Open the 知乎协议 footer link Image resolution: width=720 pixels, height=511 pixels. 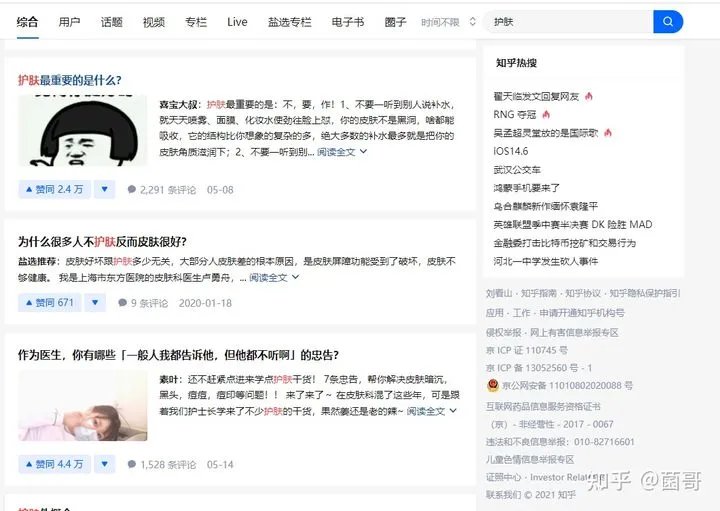583,293
